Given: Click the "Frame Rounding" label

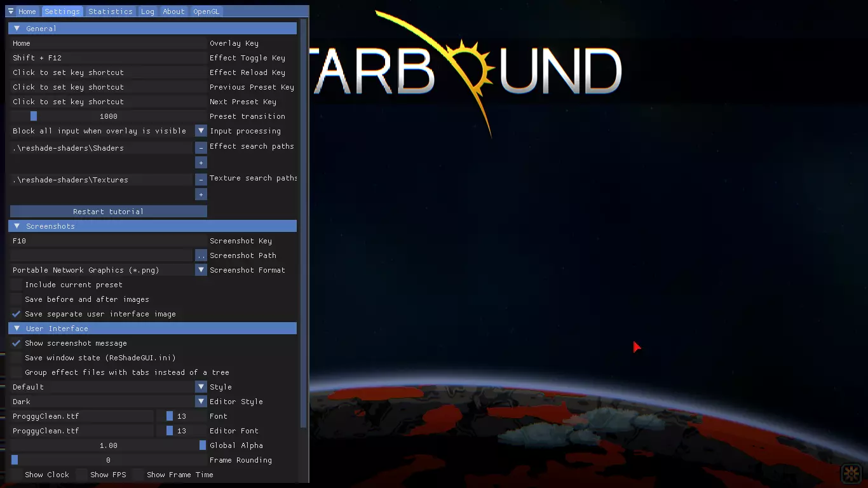Looking at the screenshot, I should 241,460.
